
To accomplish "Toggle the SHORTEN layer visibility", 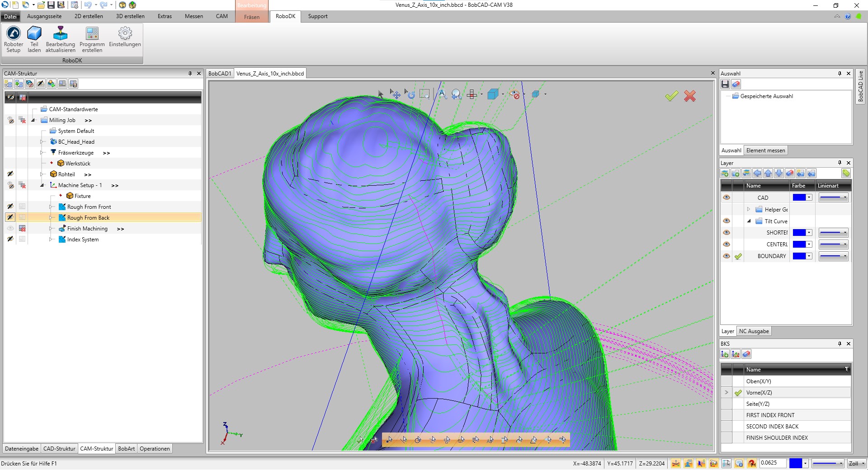I will pyautogui.click(x=727, y=232).
